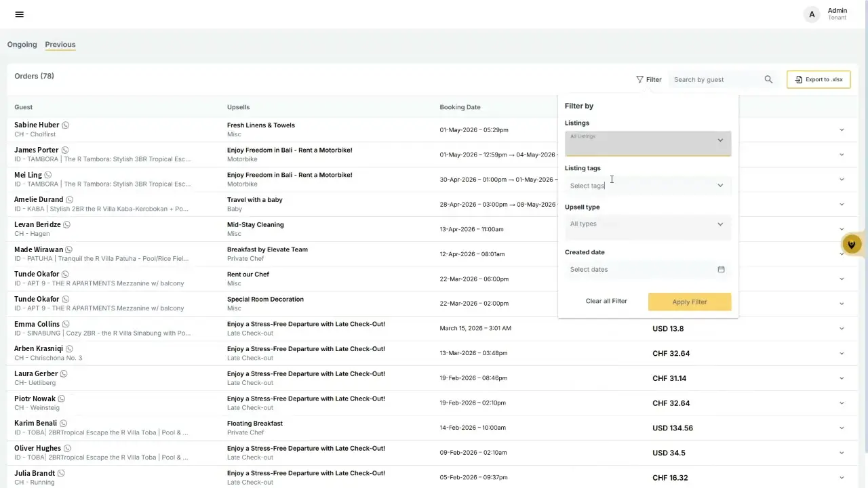The width and height of the screenshot is (868, 488).
Task: Click the floating yellow widget icon
Action: (x=852, y=245)
